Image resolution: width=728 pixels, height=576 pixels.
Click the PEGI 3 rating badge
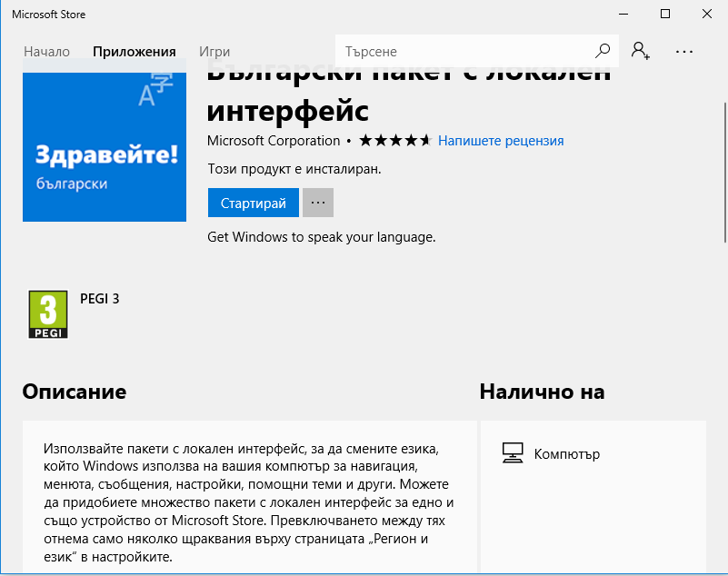coord(48,314)
